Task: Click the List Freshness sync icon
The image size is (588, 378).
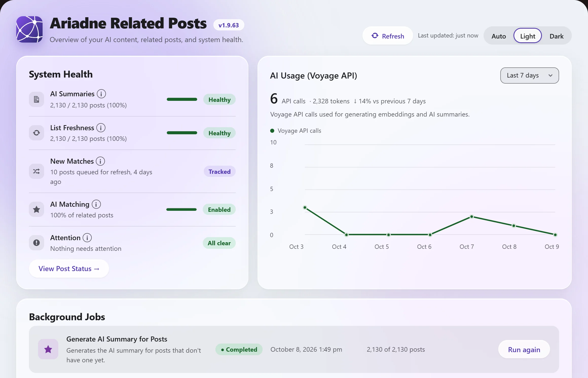Action: tap(36, 133)
